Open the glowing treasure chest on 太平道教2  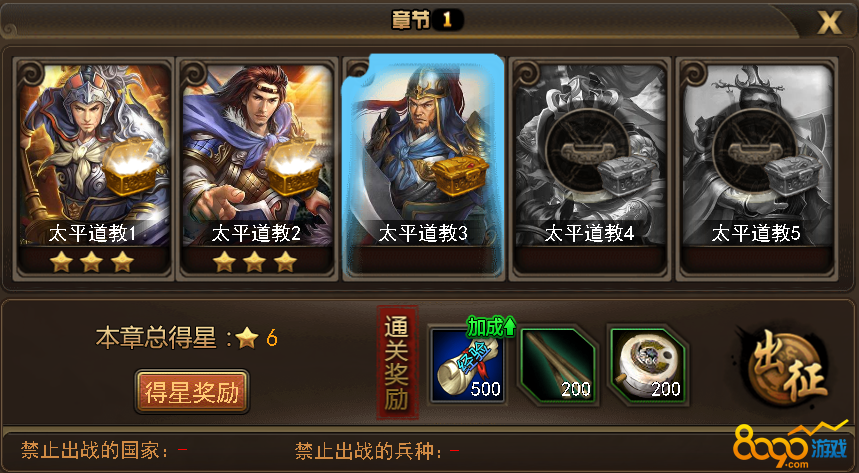coord(293,166)
